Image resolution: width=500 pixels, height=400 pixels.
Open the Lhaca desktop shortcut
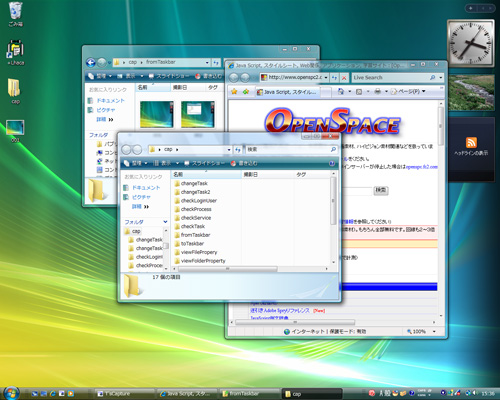(15, 52)
